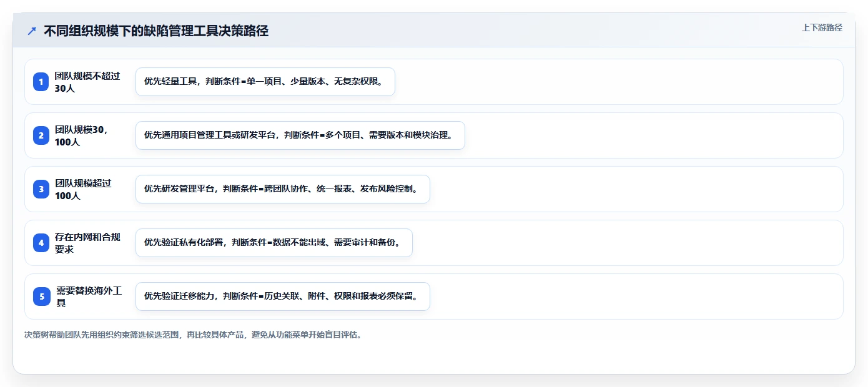This screenshot has height=387, width=868.
Task: Click the title 不同组织规模下的缺陷管理工具决策路径
Action: point(156,31)
